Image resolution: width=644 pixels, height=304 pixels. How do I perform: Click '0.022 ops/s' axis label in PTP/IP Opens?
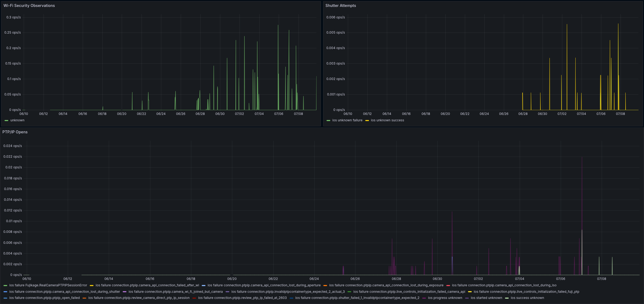13,157
